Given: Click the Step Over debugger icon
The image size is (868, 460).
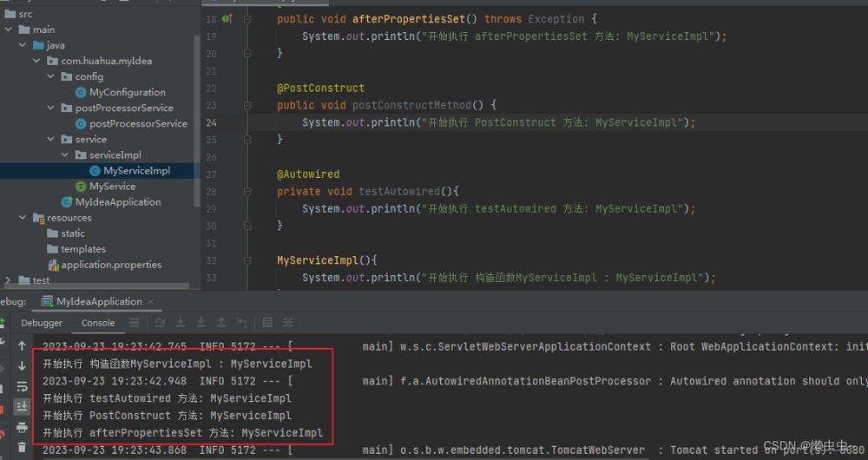Looking at the screenshot, I should 160,322.
